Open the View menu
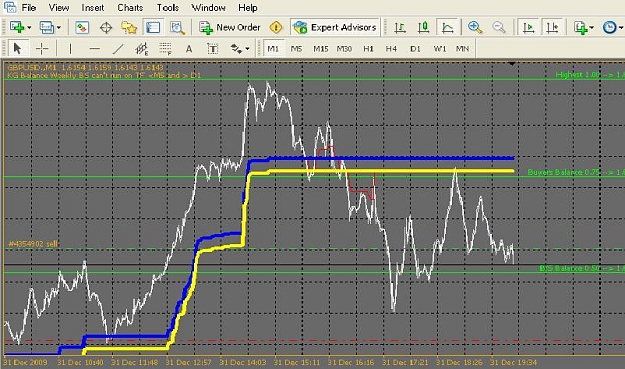 click(x=59, y=8)
